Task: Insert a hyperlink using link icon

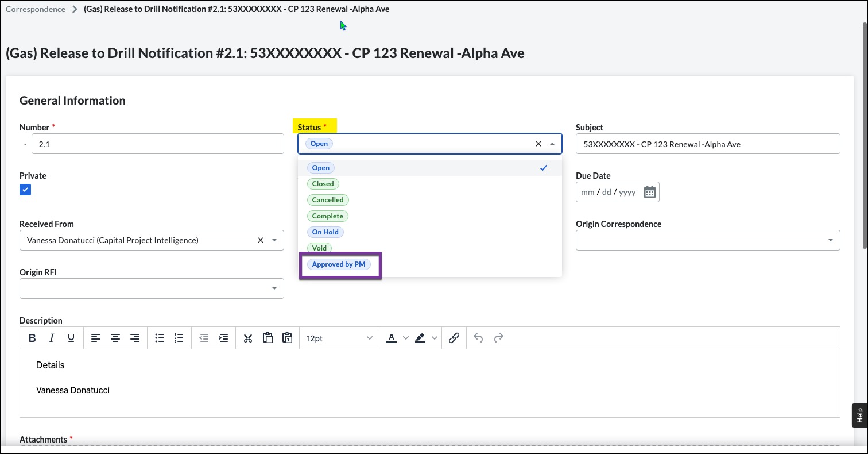Action: click(x=454, y=338)
